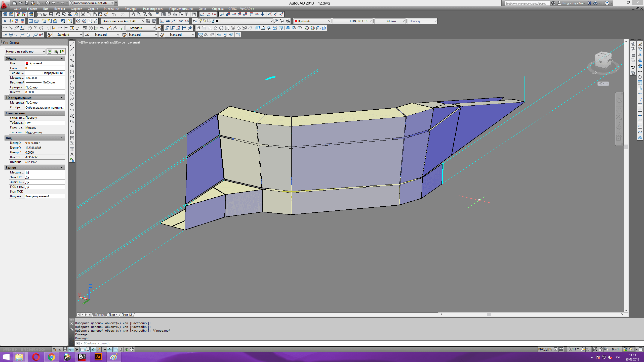Click the Torus solid tool icon

tap(233, 28)
